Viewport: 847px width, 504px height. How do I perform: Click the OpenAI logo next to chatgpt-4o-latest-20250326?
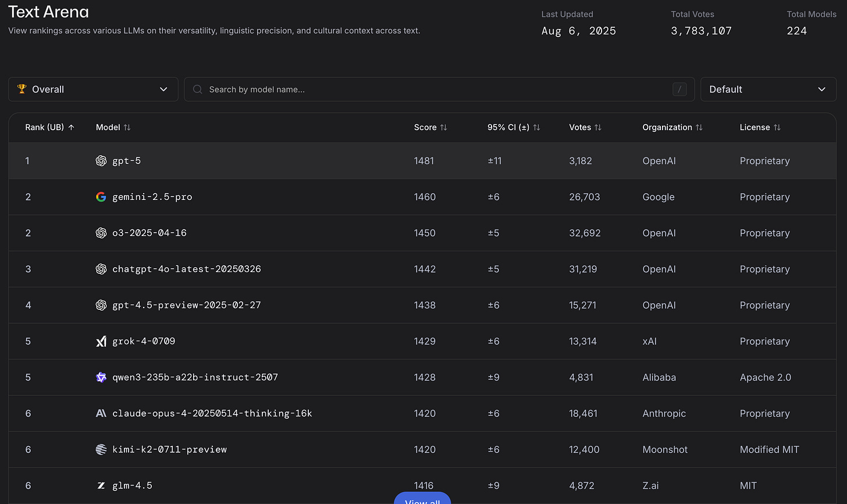pyautogui.click(x=101, y=269)
